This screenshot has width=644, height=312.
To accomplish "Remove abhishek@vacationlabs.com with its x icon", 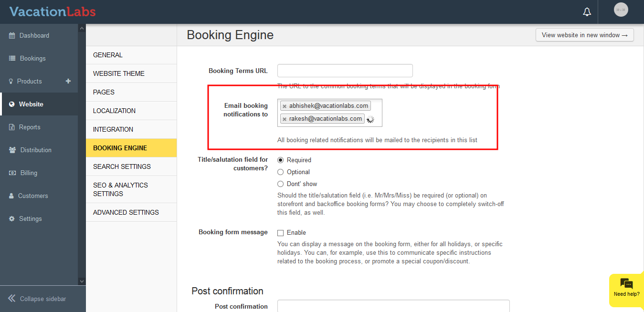I will click(285, 105).
